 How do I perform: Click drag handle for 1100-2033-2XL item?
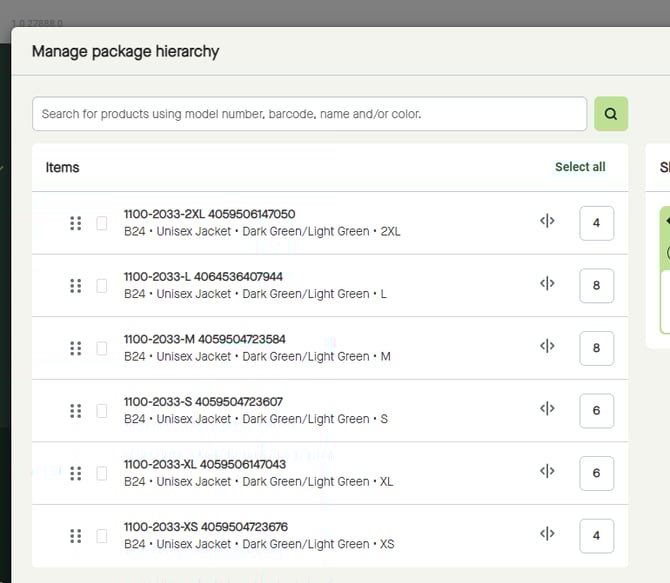pos(75,223)
